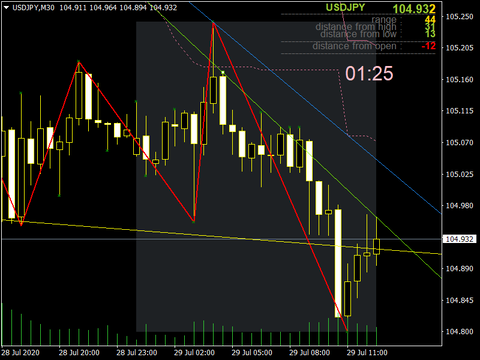Viewport: 480px width, 360px height.
Task: Click the red -12 distance value
Action: [429, 46]
